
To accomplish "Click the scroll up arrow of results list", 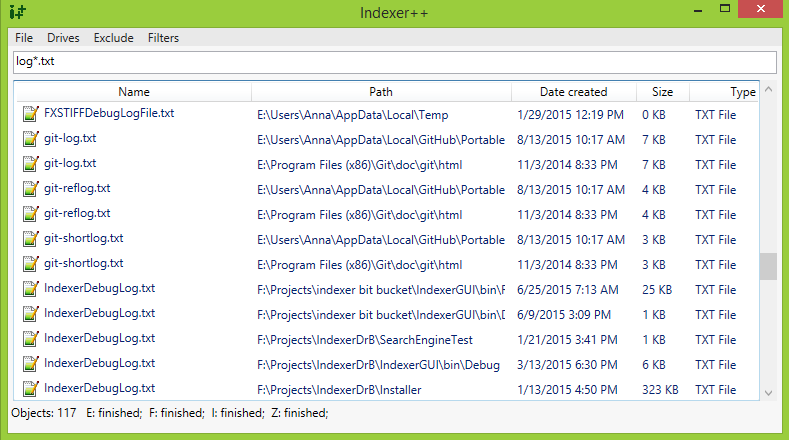I will coord(768,89).
